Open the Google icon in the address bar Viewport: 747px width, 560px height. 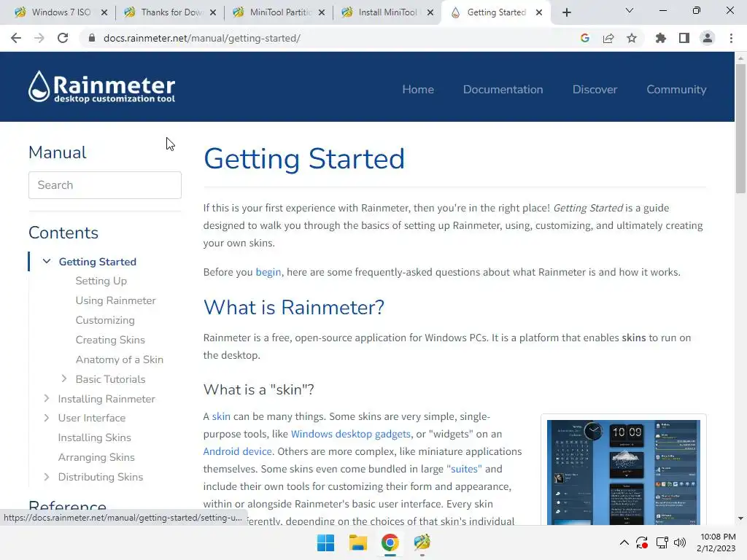pyautogui.click(x=585, y=38)
